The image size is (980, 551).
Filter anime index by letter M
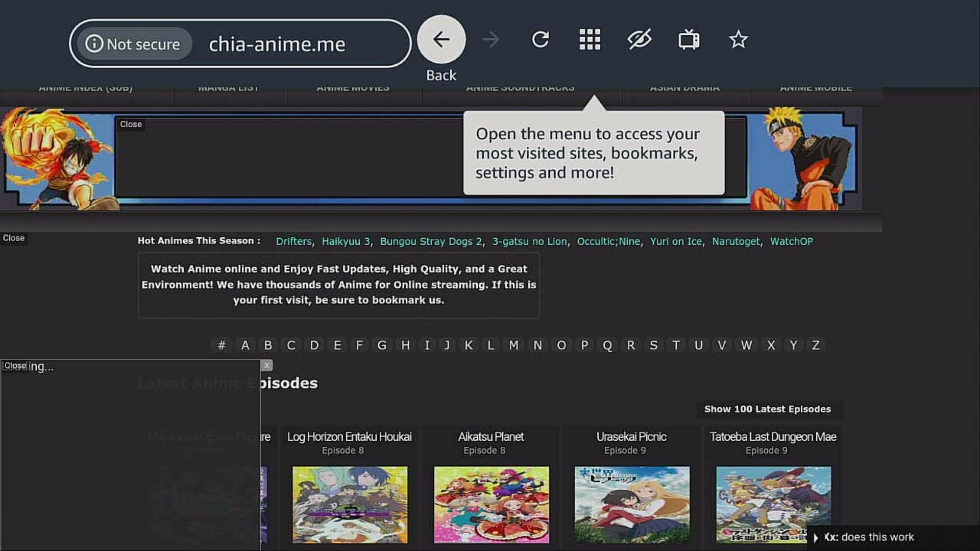pos(513,345)
